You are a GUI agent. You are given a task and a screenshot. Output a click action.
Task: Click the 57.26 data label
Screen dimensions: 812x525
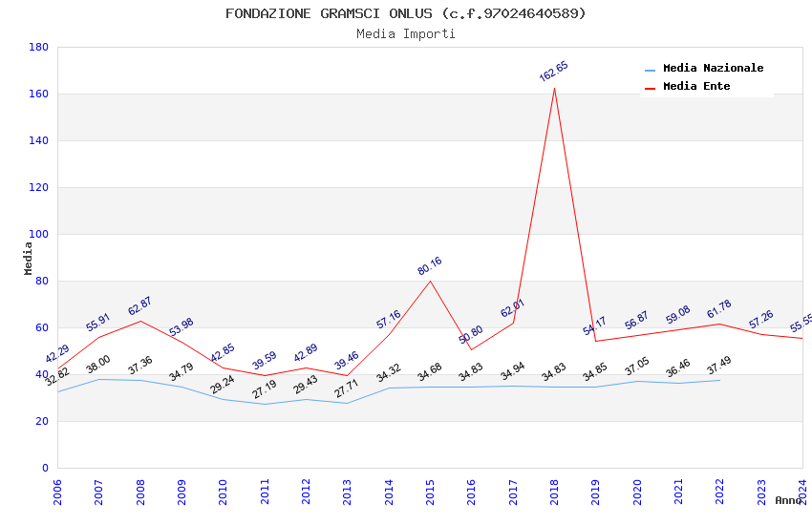pos(760,319)
